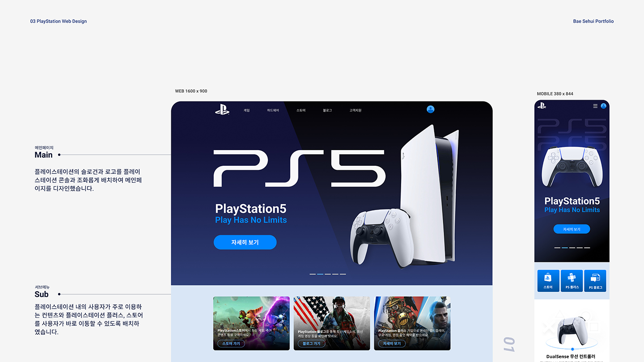Tap the mobile PS 블로그 tile
The image size is (644, 362).
(595, 281)
